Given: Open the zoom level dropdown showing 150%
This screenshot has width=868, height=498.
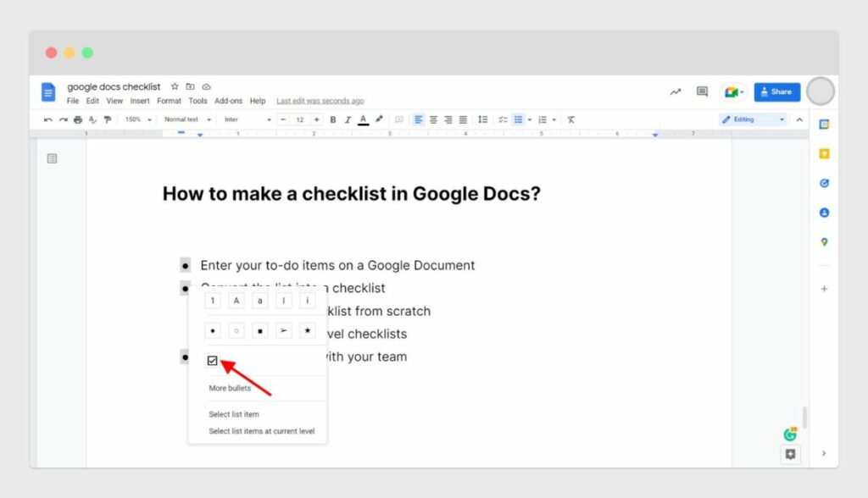Looking at the screenshot, I should 138,119.
